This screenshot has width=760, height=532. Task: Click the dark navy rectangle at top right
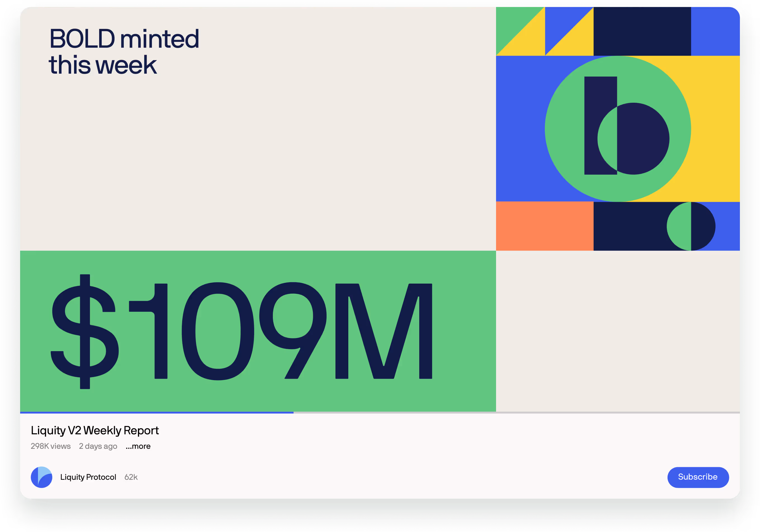point(642,32)
